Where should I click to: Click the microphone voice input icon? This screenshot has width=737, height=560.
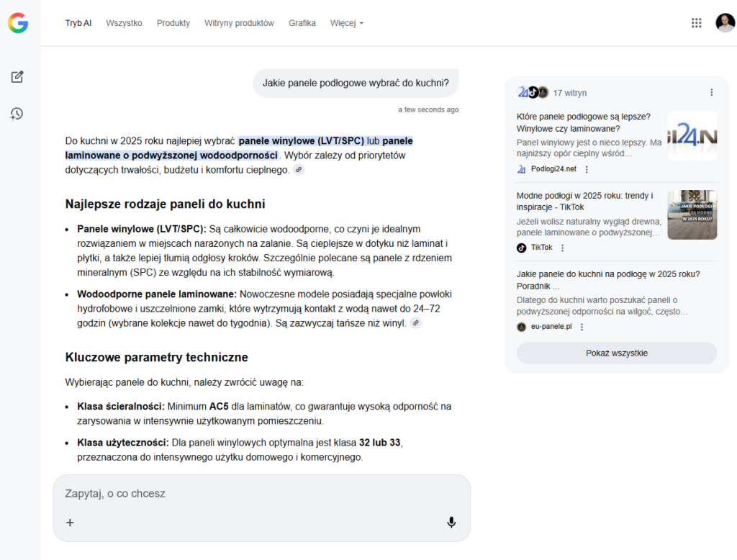point(451,523)
